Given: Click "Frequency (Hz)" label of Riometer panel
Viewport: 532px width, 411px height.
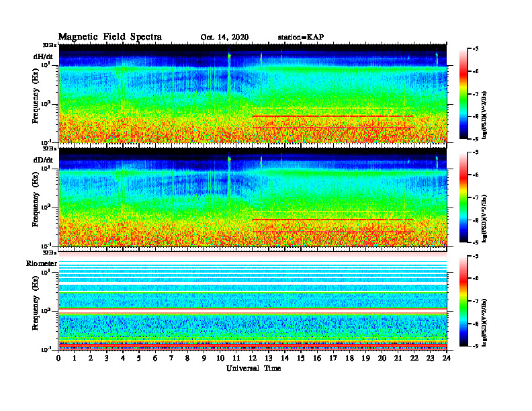Looking at the screenshot, I should pyautogui.click(x=36, y=304).
